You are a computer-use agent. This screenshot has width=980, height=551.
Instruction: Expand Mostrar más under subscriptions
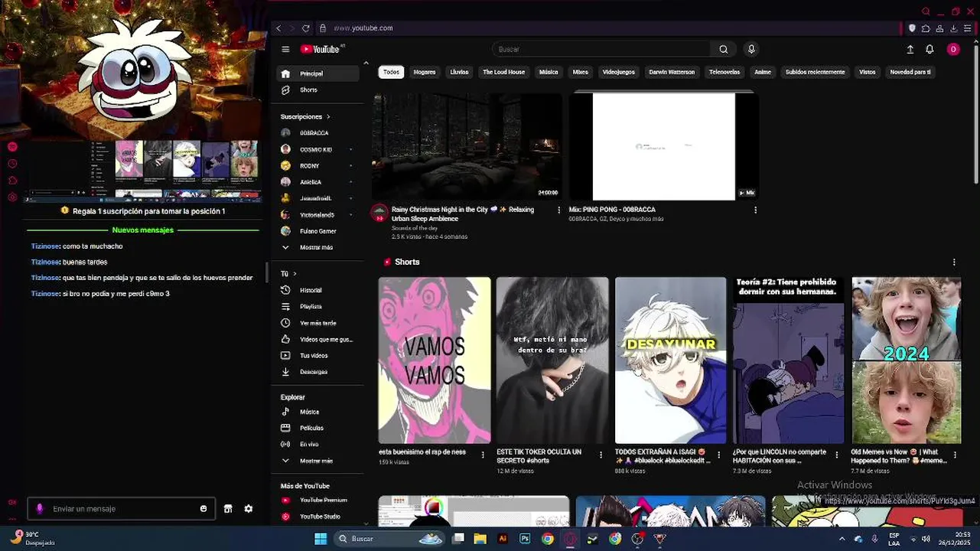click(317, 247)
